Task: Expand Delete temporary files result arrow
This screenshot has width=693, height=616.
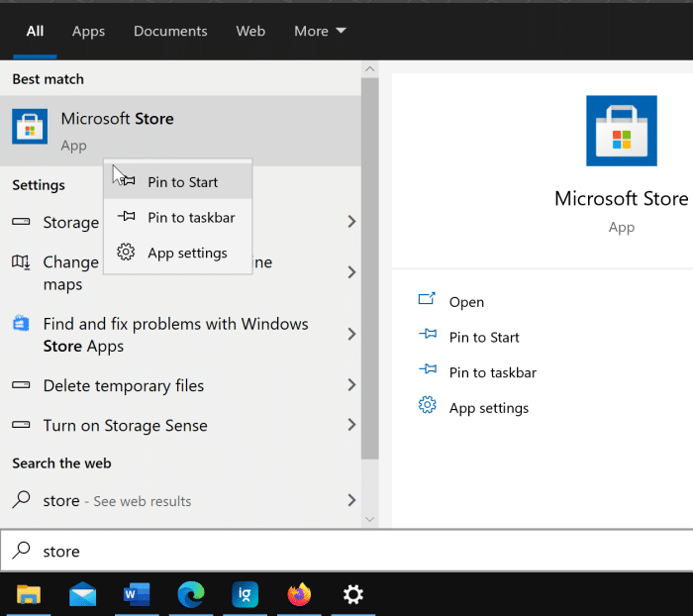Action: [351, 384]
